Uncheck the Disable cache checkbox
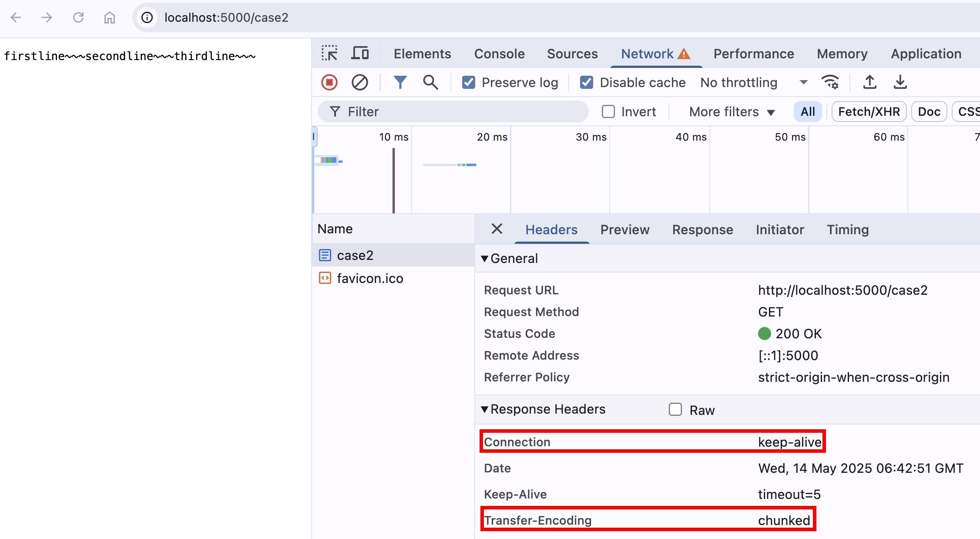 tap(587, 82)
